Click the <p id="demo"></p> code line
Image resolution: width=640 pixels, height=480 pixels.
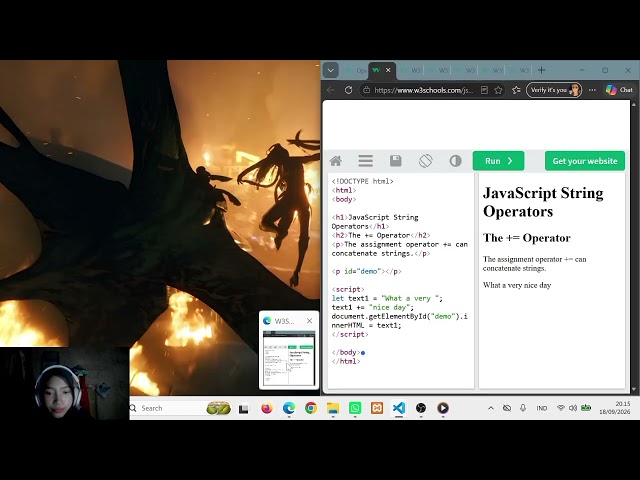(367, 271)
